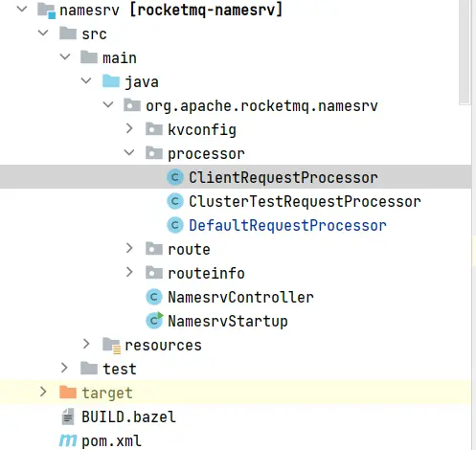Expand the test folder
Image resolution: width=476 pixels, height=450 pixels.
(64, 368)
